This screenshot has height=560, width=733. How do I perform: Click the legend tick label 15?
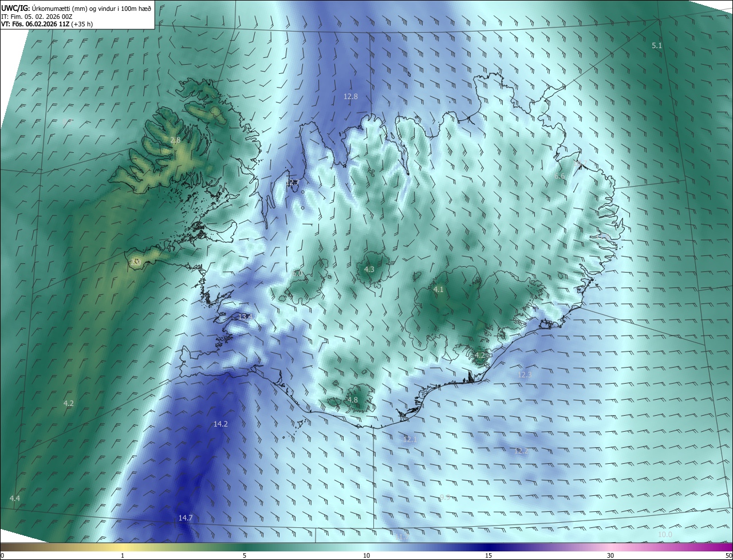(488, 555)
